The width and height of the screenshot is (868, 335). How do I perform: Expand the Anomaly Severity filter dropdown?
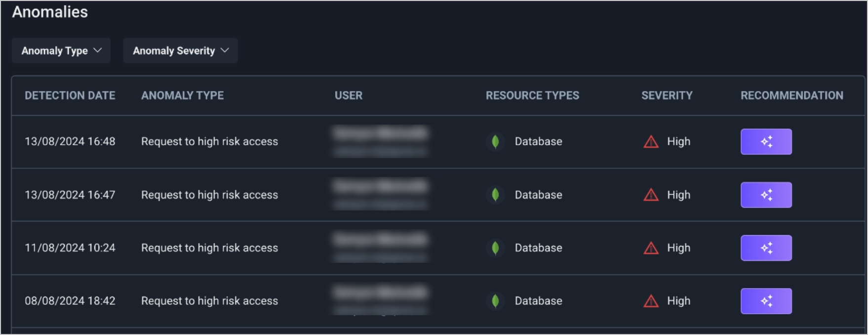point(180,51)
